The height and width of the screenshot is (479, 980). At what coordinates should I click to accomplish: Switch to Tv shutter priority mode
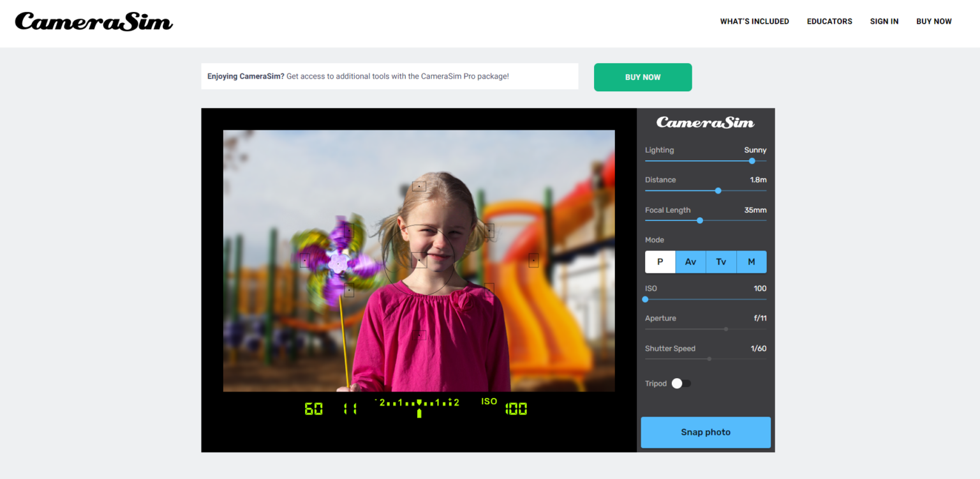coord(721,262)
